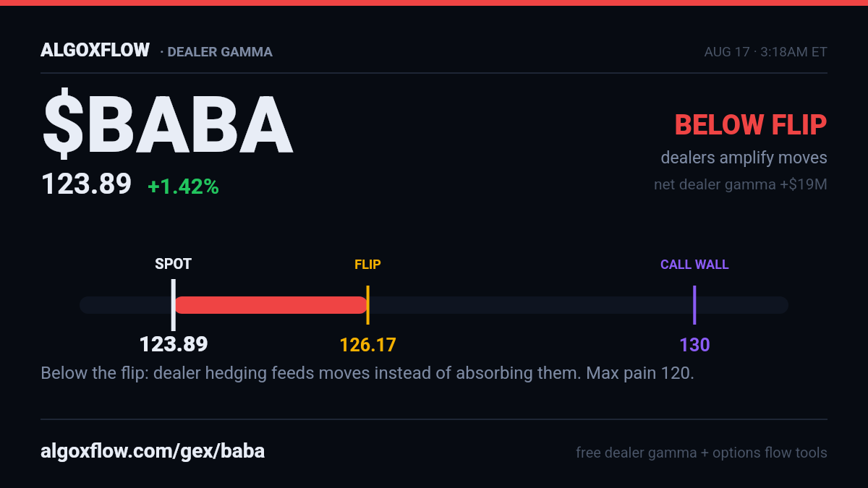
Task: Click the free dealer gamma tools tagline
Action: tap(702, 453)
